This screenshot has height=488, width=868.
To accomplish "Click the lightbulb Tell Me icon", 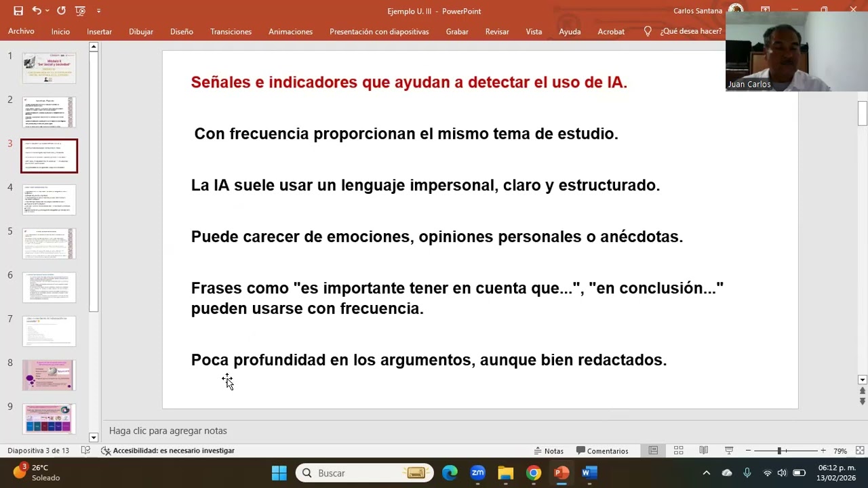I will pos(648,31).
